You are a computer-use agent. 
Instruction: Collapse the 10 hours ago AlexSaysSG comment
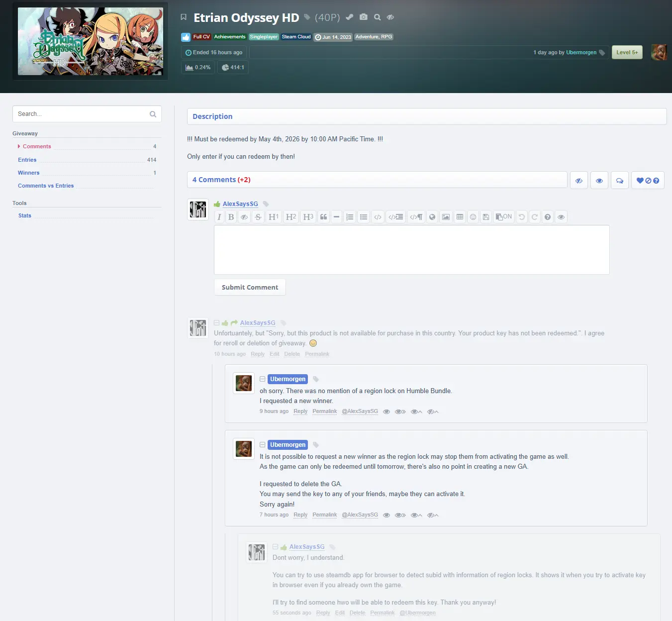(x=217, y=323)
